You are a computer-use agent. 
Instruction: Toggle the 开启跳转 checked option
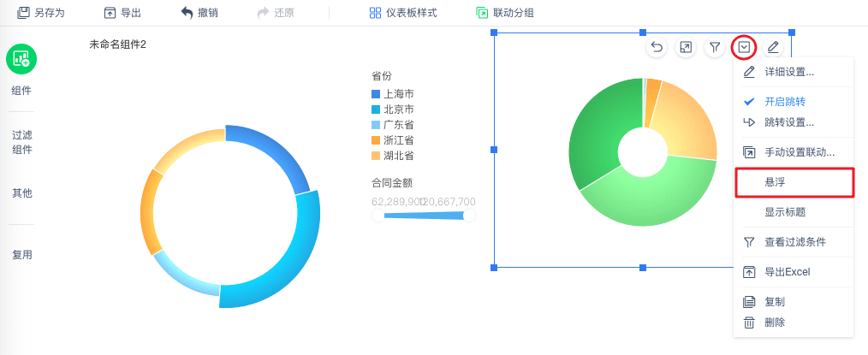[793, 102]
